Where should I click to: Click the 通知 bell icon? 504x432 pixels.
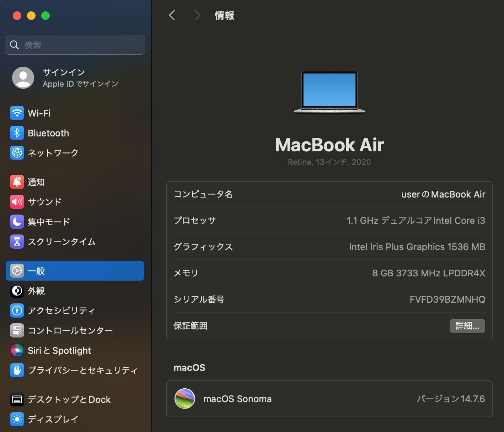click(17, 182)
